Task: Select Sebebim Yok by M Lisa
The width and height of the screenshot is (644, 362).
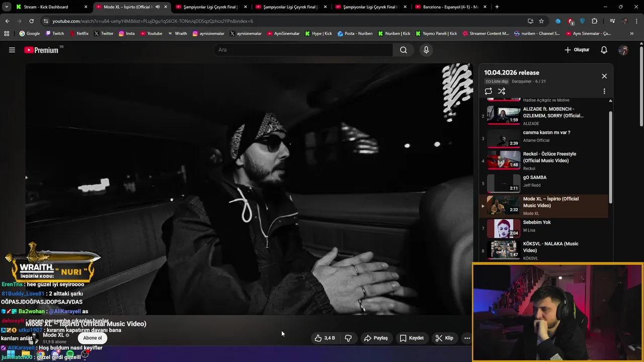Action: click(544, 228)
